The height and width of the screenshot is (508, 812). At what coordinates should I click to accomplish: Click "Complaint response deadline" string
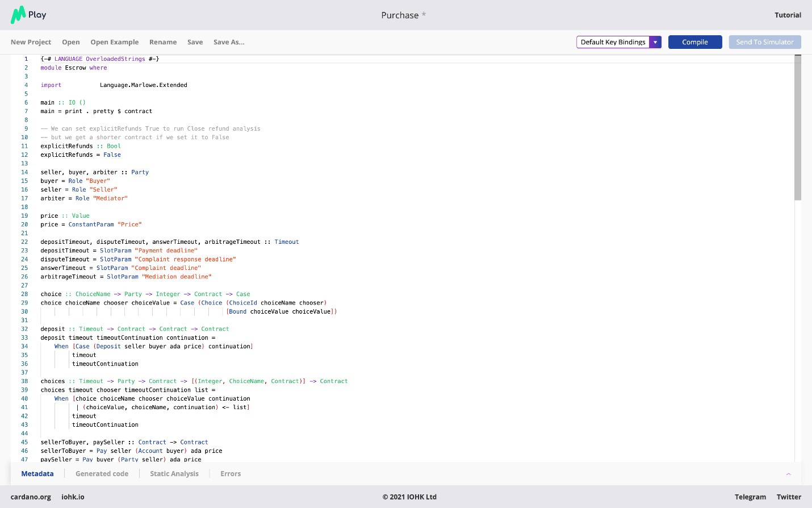[x=185, y=259]
